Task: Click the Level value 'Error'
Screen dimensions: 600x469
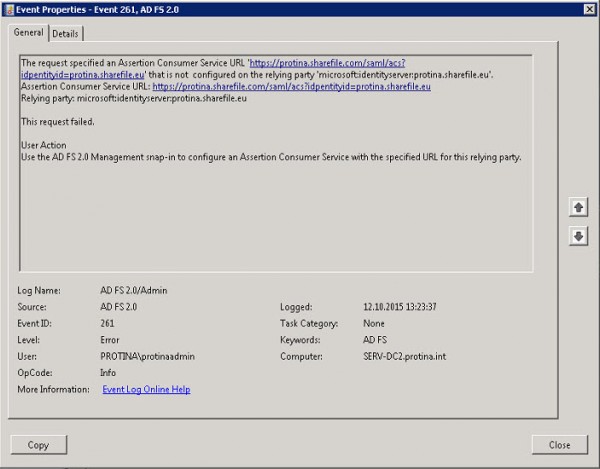Action: (x=110, y=340)
